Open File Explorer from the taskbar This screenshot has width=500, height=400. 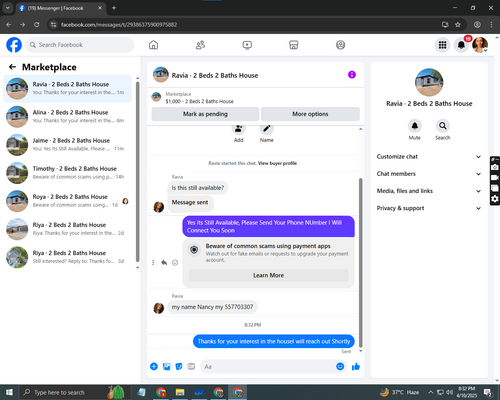[x=180, y=392]
